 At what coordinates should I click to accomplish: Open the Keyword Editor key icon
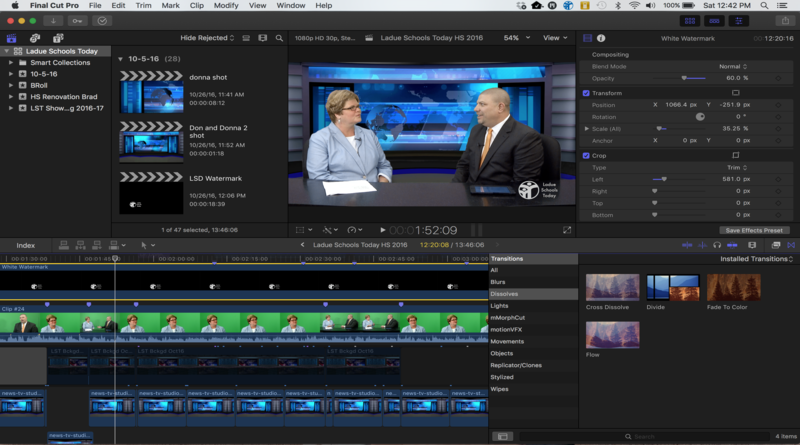coord(77,21)
